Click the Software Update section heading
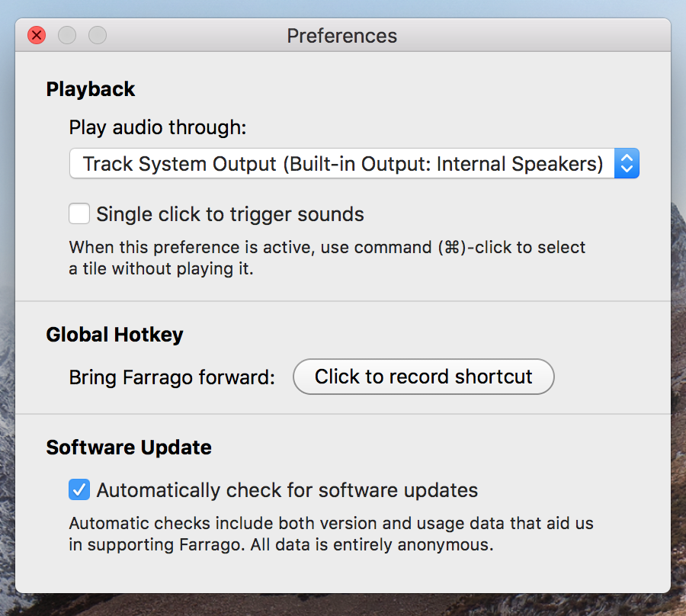 [x=129, y=448]
